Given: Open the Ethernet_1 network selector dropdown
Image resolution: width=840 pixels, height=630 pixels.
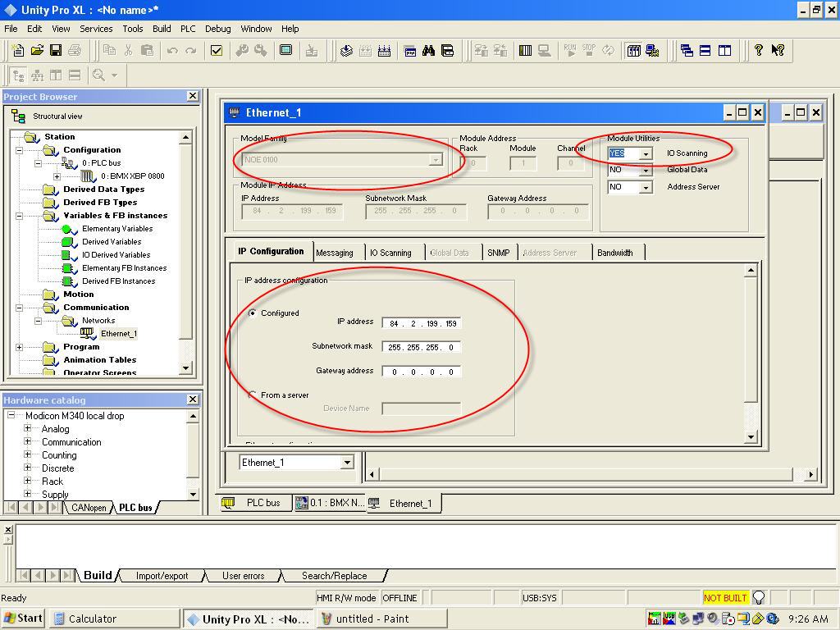Looking at the screenshot, I should point(347,463).
